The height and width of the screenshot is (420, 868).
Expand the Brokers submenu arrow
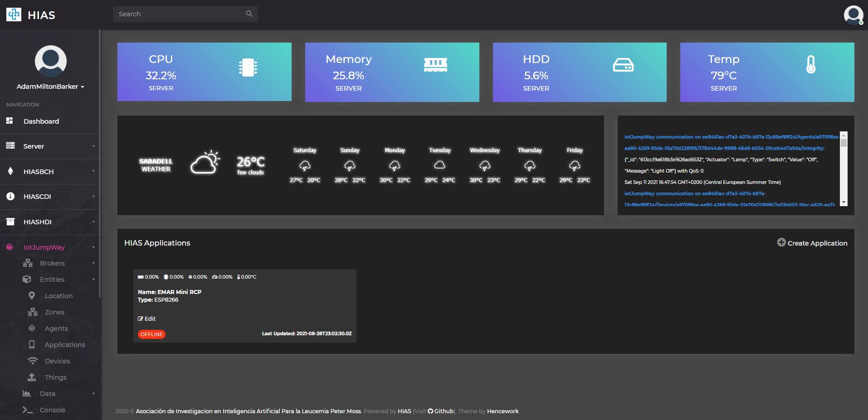[x=93, y=263]
